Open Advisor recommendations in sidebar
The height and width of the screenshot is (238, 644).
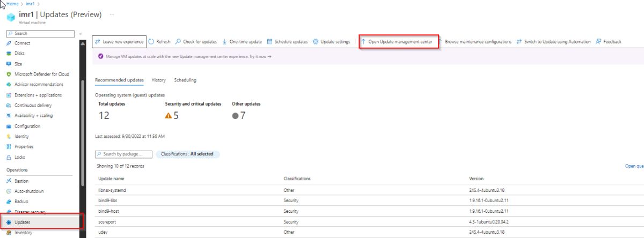pyautogui.click(x=39, y=85)
